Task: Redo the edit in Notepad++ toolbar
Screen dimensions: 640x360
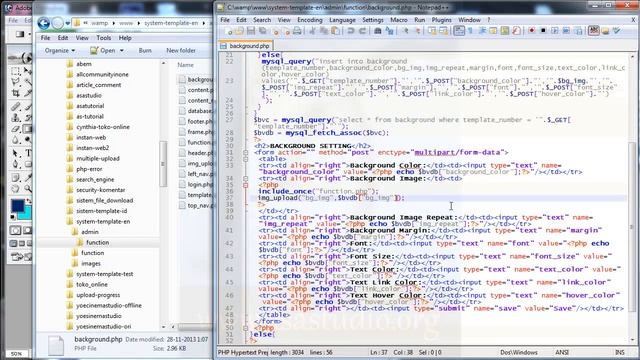Action: pos(362,31)
